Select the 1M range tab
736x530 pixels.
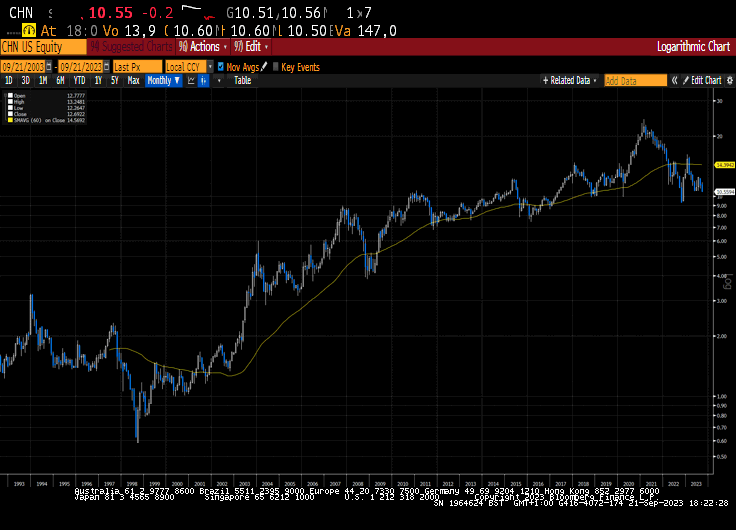[43, 81]
